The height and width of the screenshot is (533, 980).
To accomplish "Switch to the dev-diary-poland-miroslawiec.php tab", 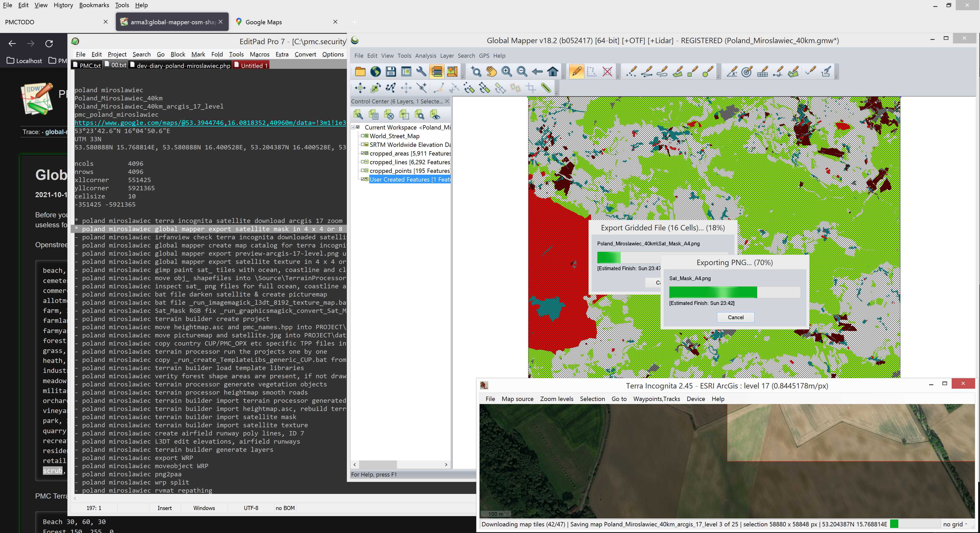I will (x=180, y=65).
